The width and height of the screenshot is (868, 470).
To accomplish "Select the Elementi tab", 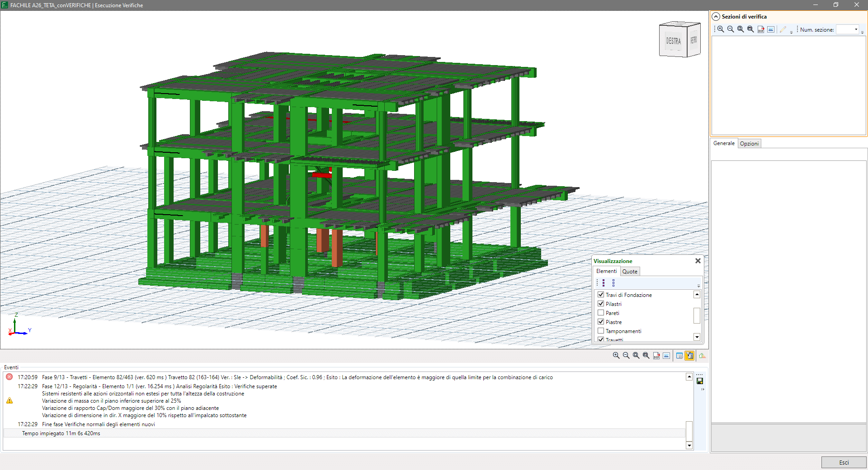I will tap(606, 271).
